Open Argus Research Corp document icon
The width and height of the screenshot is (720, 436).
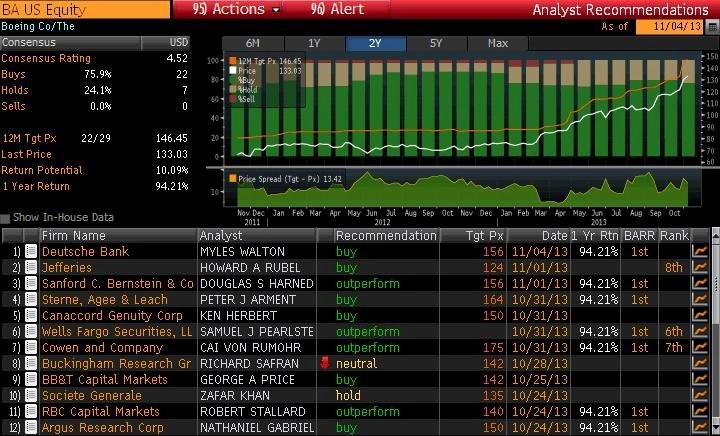[31, 428]
